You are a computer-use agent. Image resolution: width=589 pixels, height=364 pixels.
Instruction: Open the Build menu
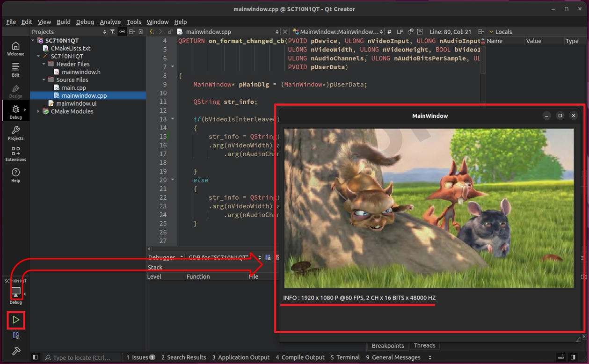pos(64,22)
